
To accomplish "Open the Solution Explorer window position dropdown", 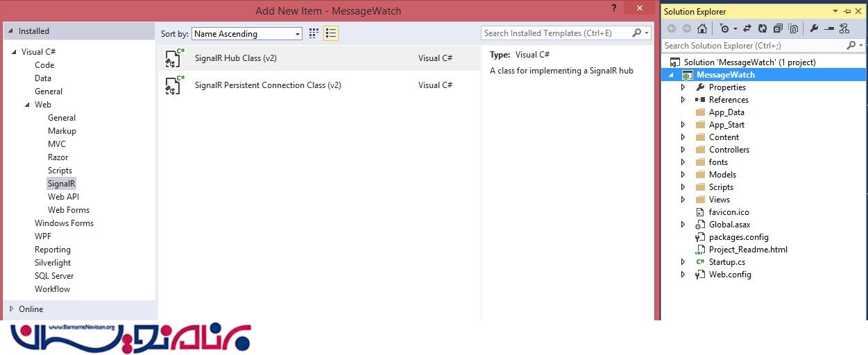I will 835,11.
